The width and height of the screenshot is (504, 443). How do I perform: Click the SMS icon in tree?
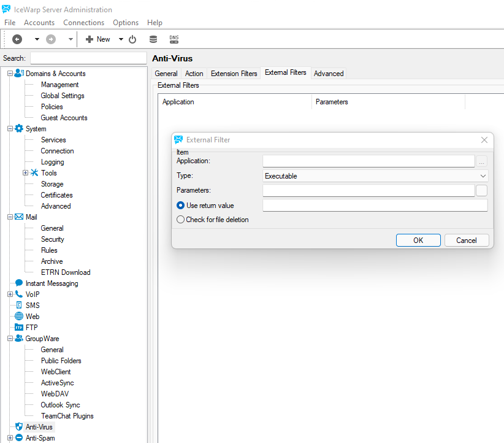tap(19, 305)
